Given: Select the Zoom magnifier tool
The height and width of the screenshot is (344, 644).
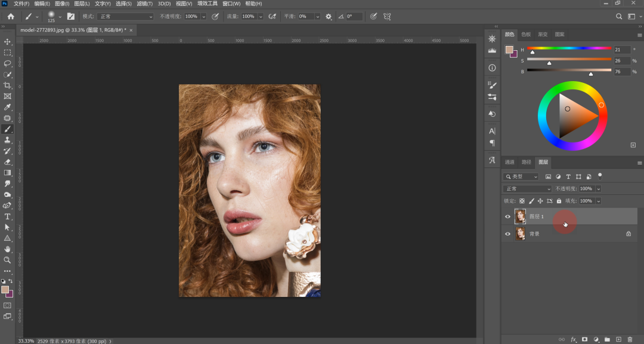Looking at the screenshot, I should pyautogui.click(x=7, y=260).
